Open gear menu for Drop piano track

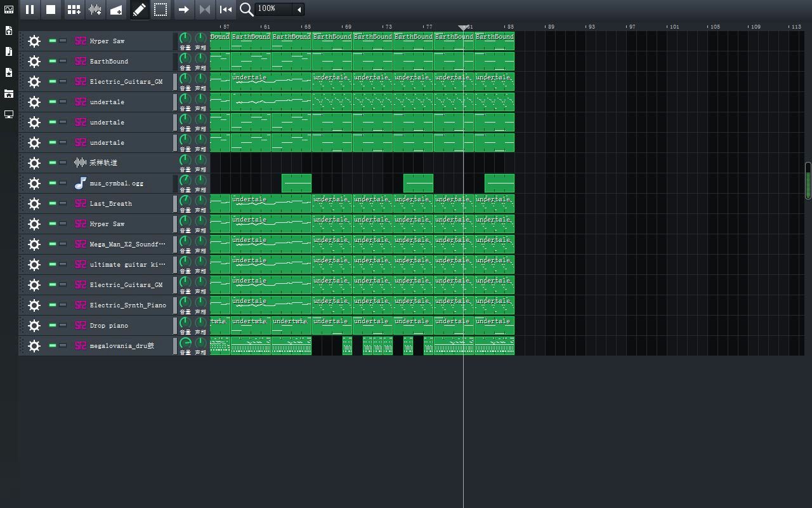[34, 326]
